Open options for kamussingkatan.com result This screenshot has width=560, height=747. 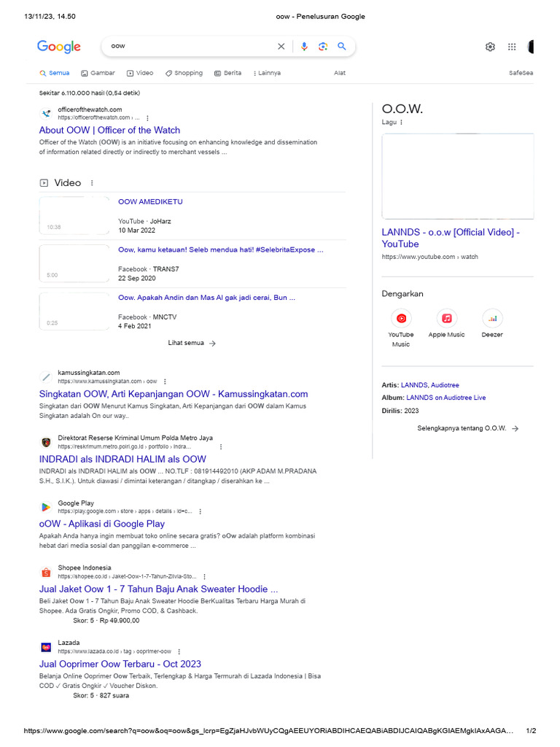click(x=165, y=382)
